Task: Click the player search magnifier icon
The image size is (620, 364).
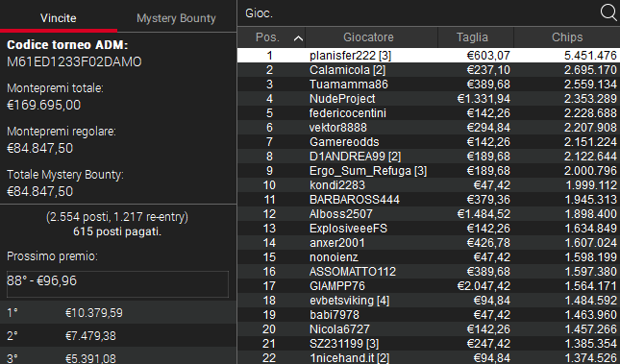Action: pyautogui.click(x=608, y=12)
